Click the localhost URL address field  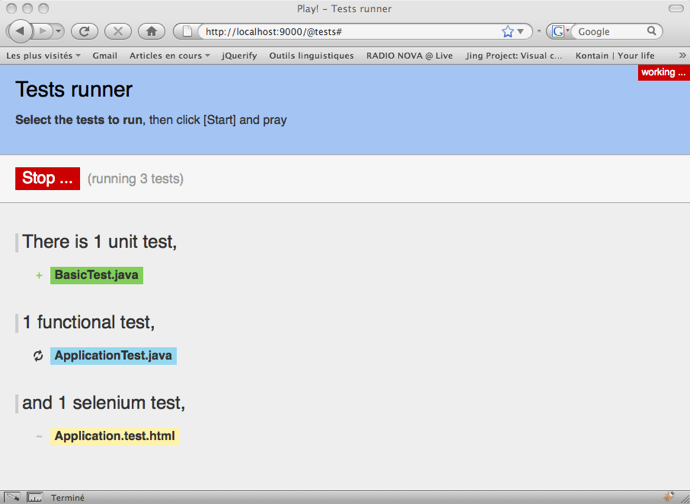pos(350,31)
